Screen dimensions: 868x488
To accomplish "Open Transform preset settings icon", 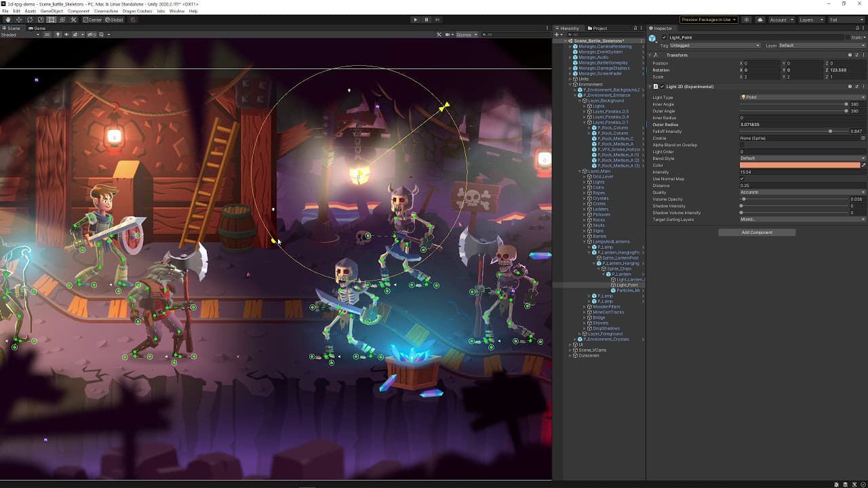I will pyautogui.click(x=857, y=55).
